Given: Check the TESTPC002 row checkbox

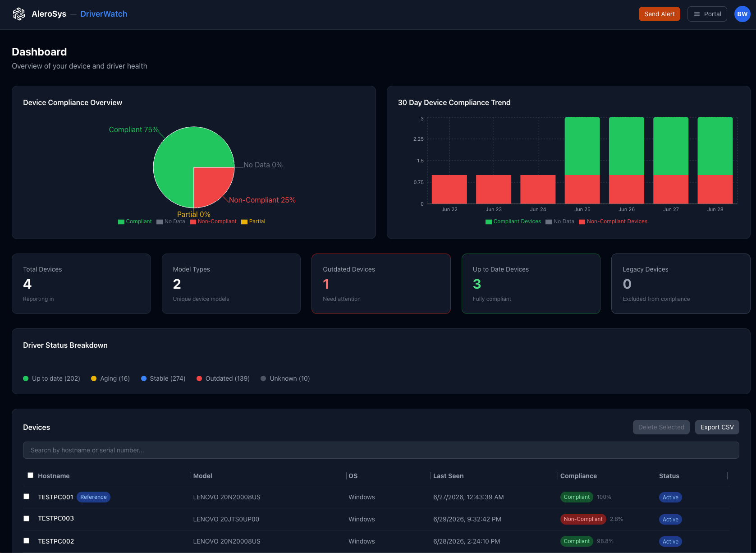Looking at the screenshot, I should pos(27,541).
